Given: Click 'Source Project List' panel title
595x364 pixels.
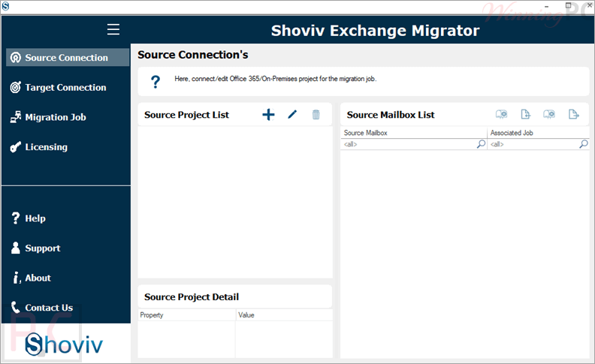Looking at the screenshot, I should coord(187,115).
